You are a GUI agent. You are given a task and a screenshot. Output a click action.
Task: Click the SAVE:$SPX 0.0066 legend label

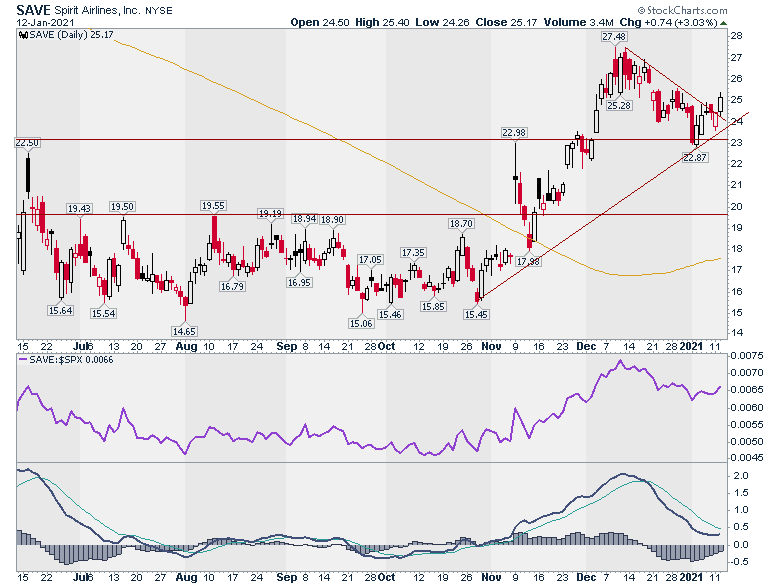point(71,359)
